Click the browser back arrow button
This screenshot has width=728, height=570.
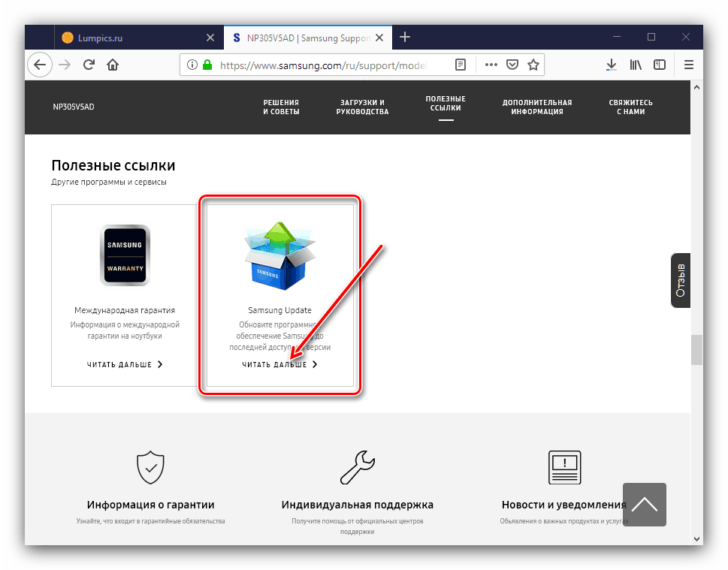coord(40,65)
